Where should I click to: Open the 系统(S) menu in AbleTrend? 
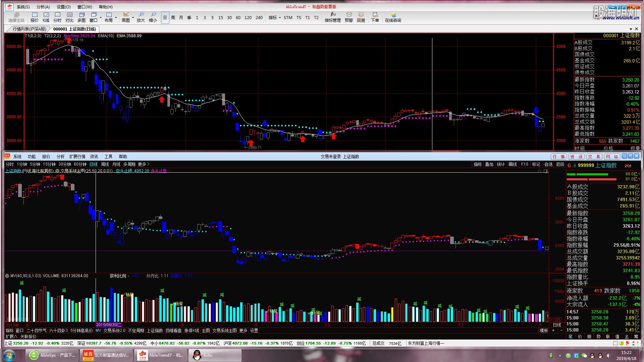tap(23, 7)
